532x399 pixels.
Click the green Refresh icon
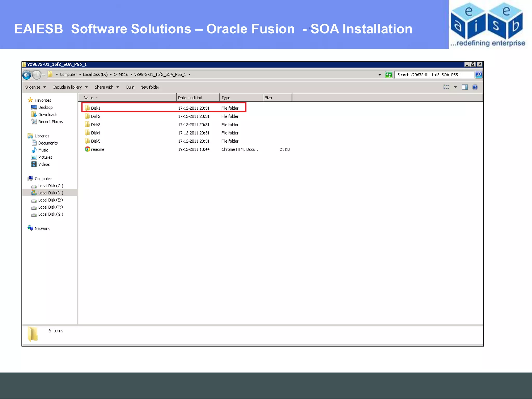click(x=389, y=75)
